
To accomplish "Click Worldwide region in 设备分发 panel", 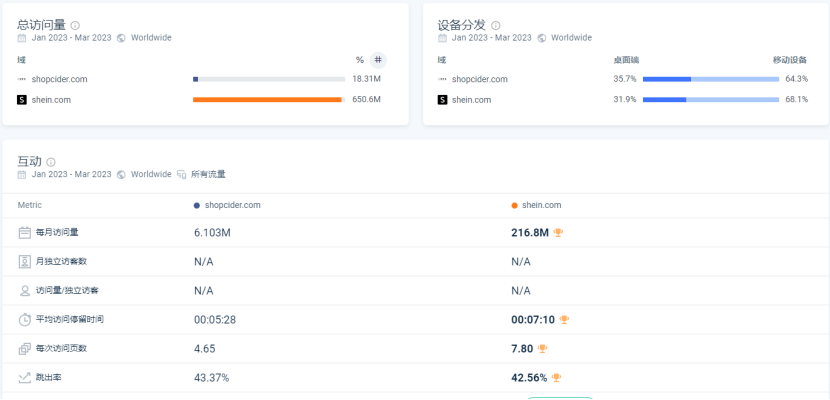I will click(571, 38).
